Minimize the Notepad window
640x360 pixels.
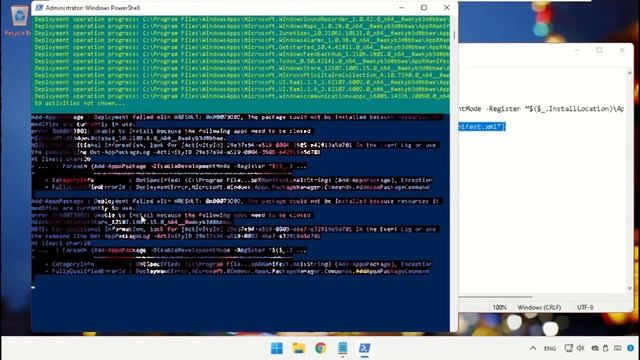[577, 50]
